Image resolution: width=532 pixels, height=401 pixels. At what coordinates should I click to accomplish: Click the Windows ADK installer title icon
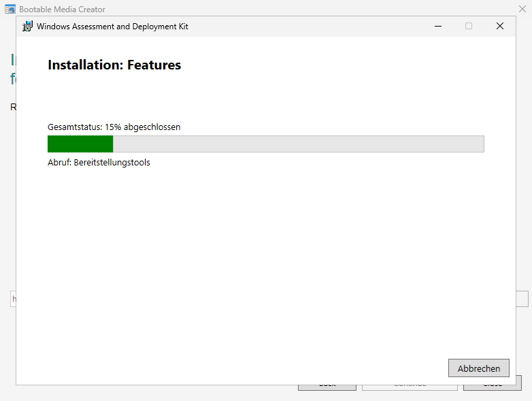(x=27, y=26)
